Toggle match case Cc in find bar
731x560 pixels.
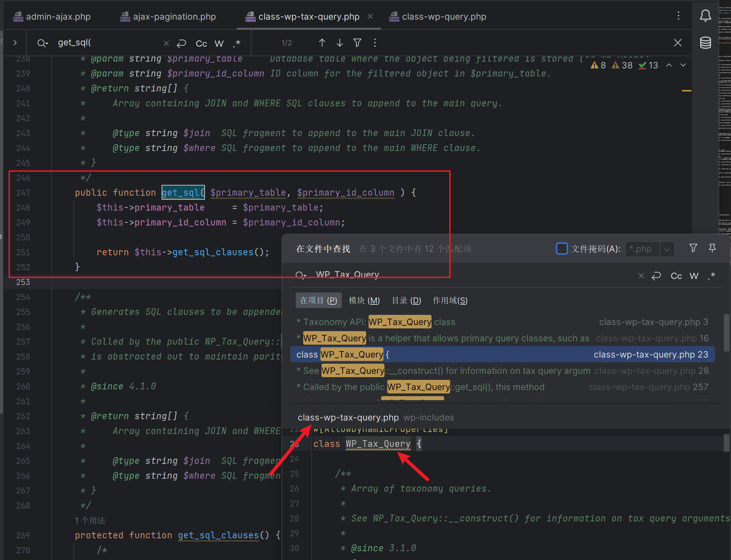click(x=201, y=43)
